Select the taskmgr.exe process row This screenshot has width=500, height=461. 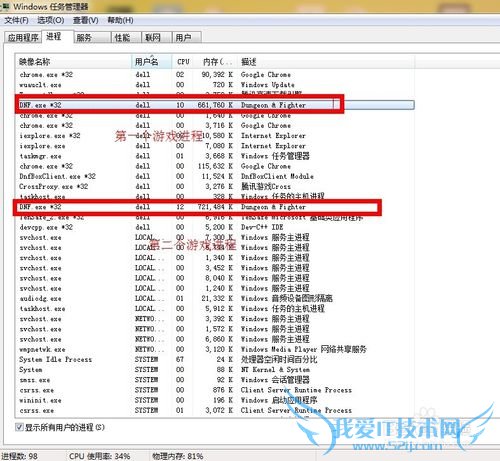coord(215,156)
